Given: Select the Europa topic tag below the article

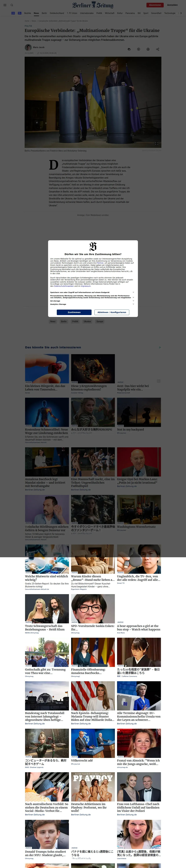Looking at the screenshot, I should (x=100, y=321).
